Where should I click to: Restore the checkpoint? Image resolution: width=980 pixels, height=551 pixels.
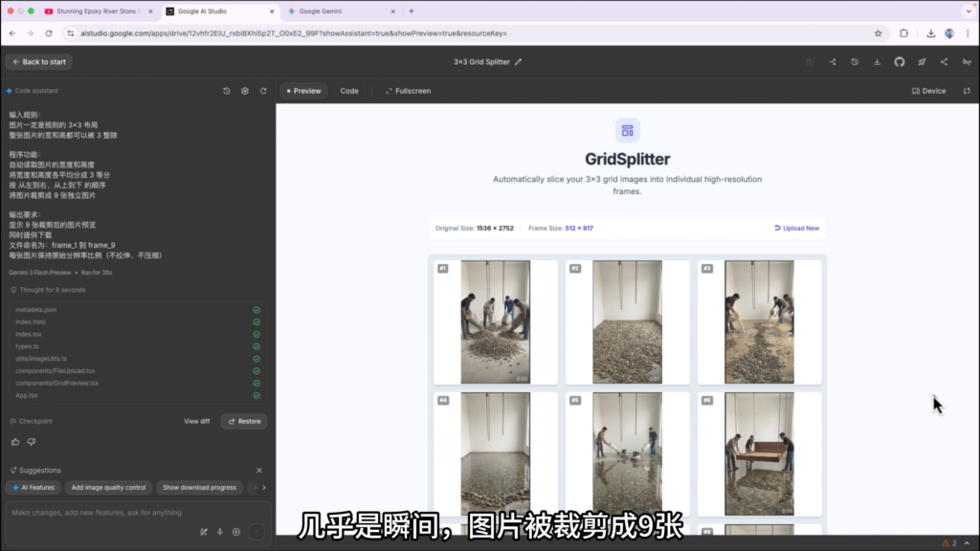pos(244,421)
